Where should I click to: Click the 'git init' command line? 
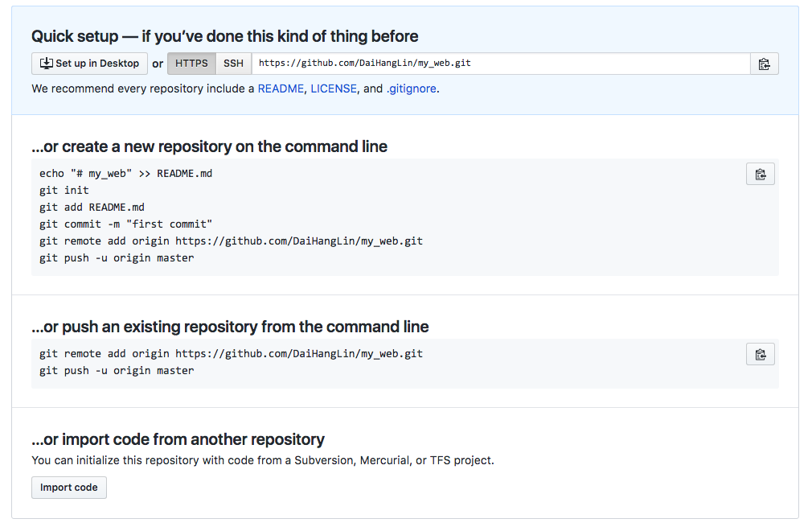coord(64,190)
